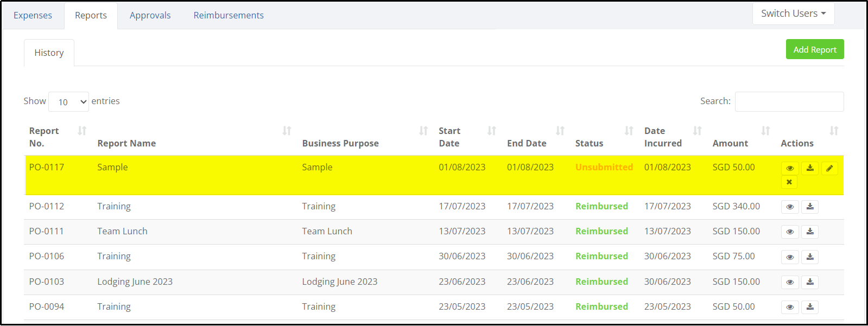Click the PO-0117 report number
The image size is (868, 326).
[47, 167]
